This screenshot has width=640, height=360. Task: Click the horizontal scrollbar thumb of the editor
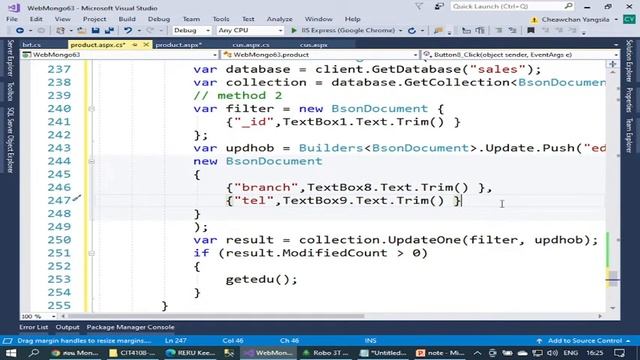[216, 316]
